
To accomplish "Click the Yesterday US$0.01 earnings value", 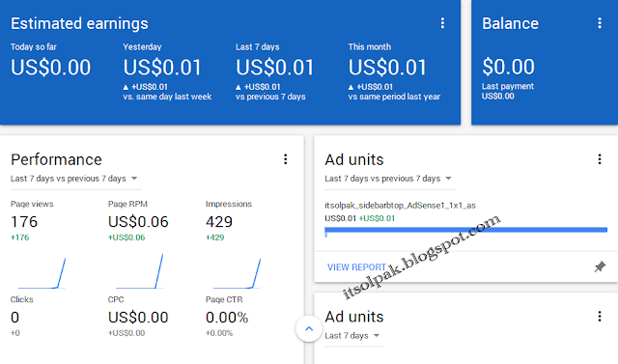I will point(162,67).
